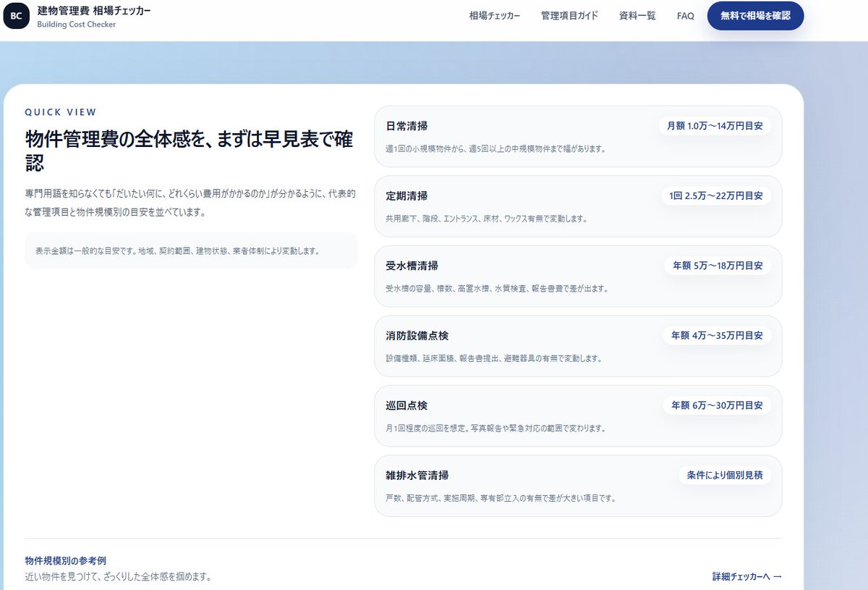868x590 pixels.
Task: Click the Building Cost Checker subtitle
Action: click(x=77, y=25)
